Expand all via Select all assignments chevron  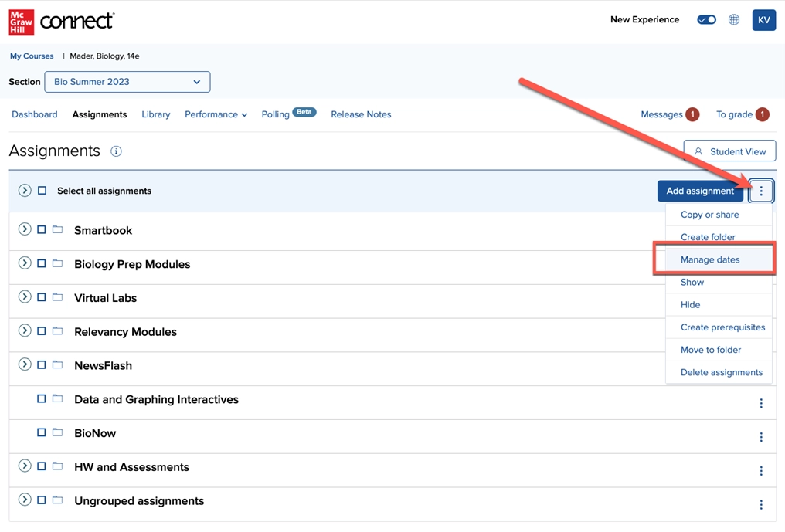[25, 190]
